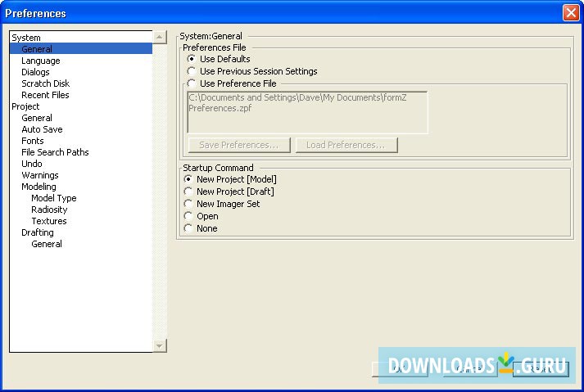Select General under System

pyautogui.click(x=81, y=49)
